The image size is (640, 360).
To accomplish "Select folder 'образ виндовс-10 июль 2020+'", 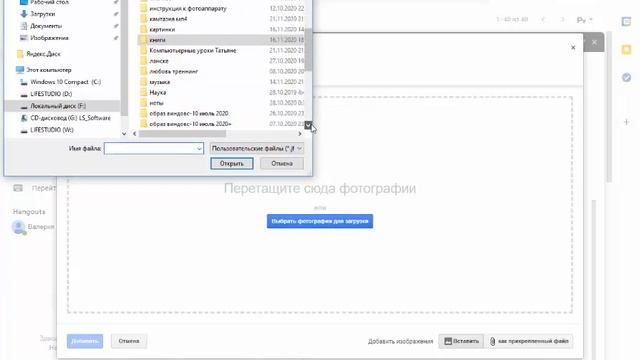I will (x=190, y=124).
